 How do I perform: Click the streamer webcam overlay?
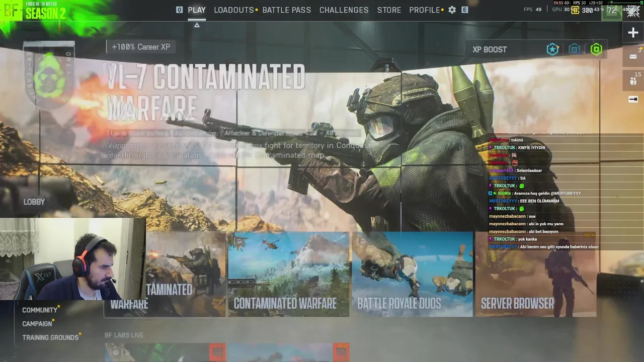pyautogui.click(x=72, y=259)
